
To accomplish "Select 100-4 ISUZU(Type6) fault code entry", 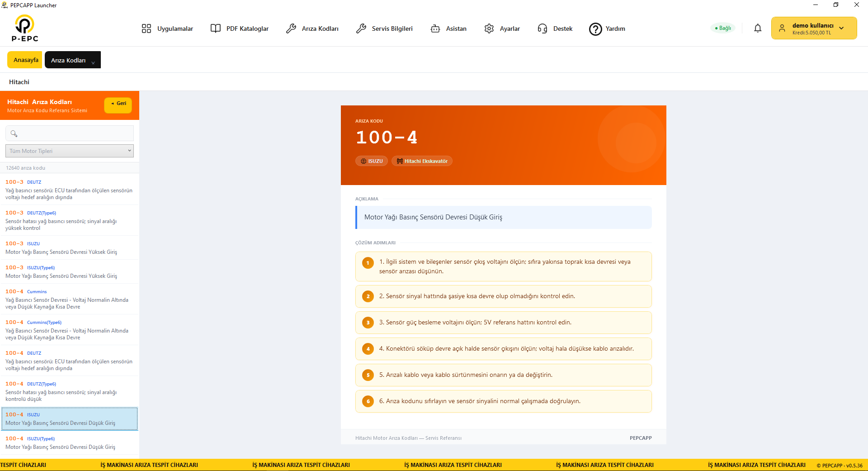I will (70, 442).
